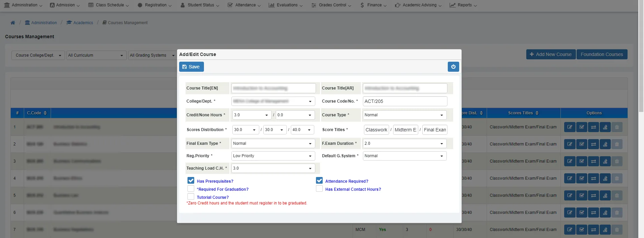Open the Course Type dropdown

coord(405,115)
